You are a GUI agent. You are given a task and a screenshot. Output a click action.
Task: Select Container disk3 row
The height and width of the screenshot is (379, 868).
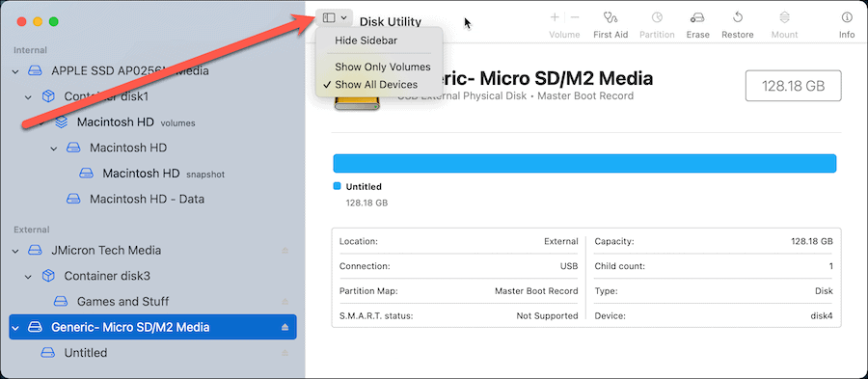[152, 276]
